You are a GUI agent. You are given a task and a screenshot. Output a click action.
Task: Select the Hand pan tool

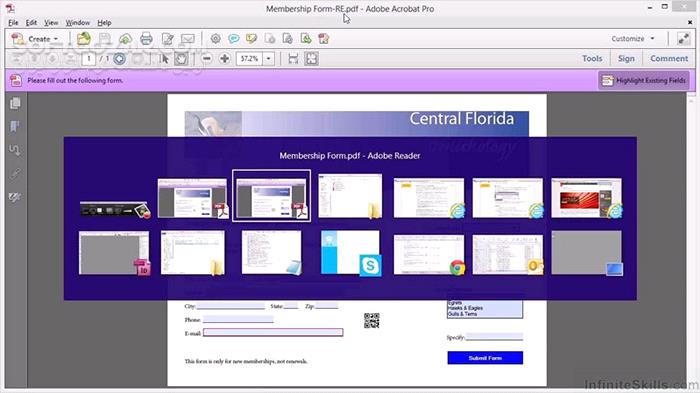pos(181,59)
